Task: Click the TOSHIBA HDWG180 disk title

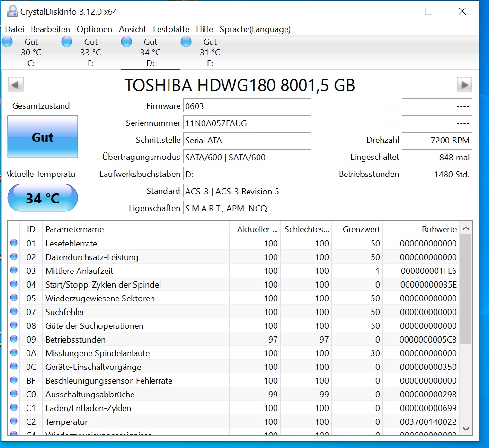Action: [240, 86]
